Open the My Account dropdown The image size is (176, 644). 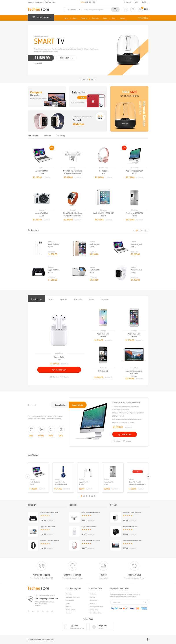click(128, 2)
